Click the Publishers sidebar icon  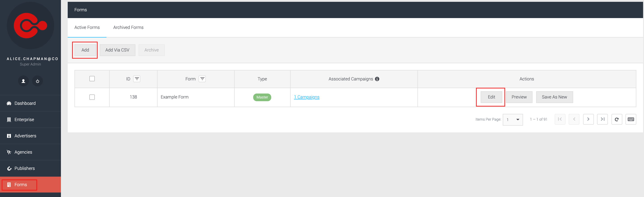pos(9,169)
